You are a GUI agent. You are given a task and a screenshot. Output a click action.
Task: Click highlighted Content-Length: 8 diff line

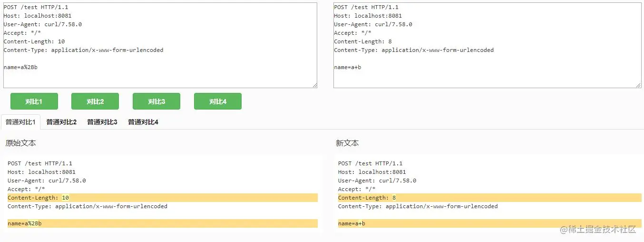(489, 198)
